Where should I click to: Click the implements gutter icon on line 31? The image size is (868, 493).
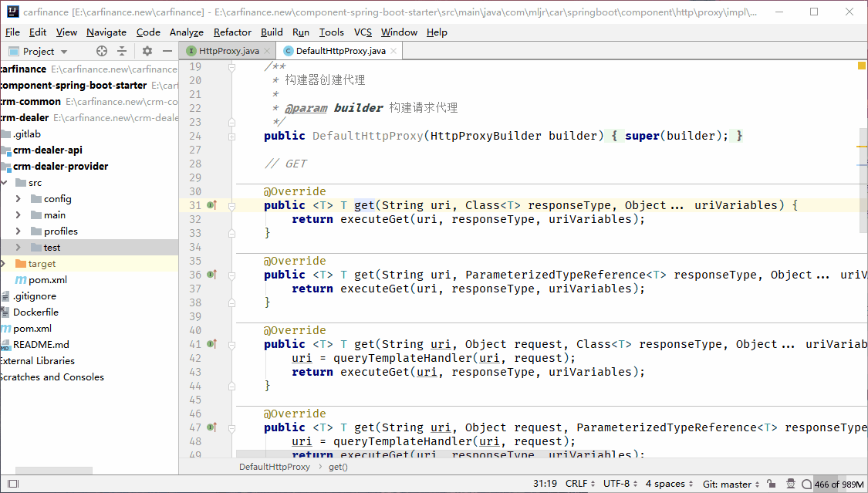pyautogui.click(x=211, y=205)
